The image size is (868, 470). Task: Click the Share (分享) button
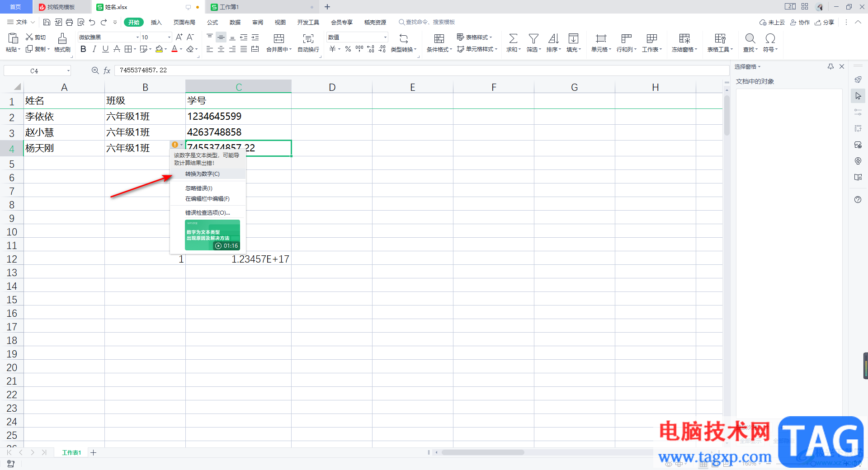824,22
